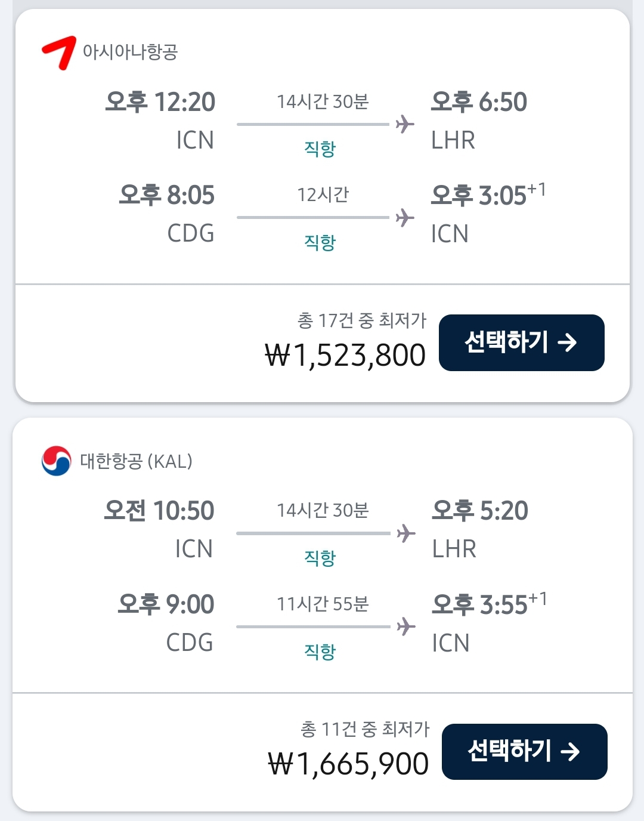Image resolution: width=644 pixels, height=821 pixels.
Task: Open the 아시아나항공 airline name label
Action: tap(130, 52)
